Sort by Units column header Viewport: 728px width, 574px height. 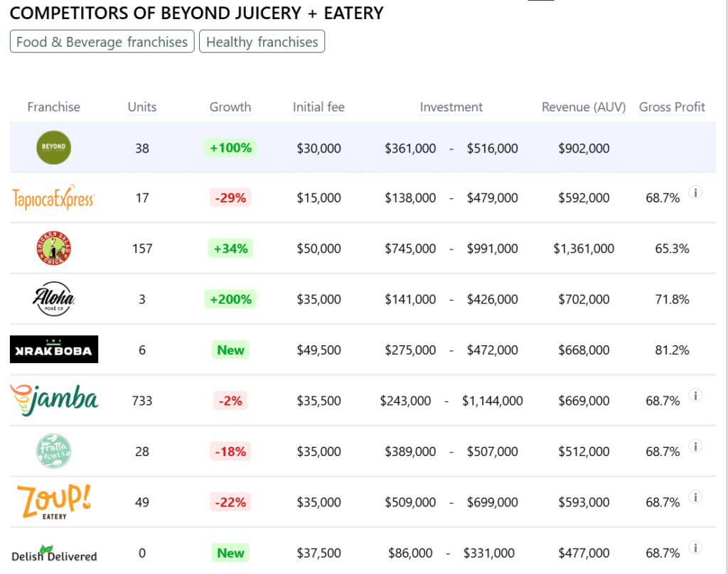tap(142, 107)
